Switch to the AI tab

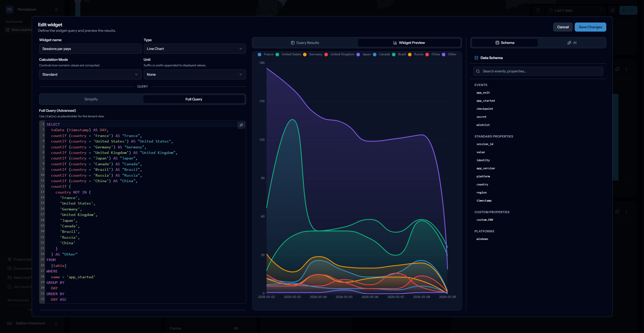[x=572, y=43]
